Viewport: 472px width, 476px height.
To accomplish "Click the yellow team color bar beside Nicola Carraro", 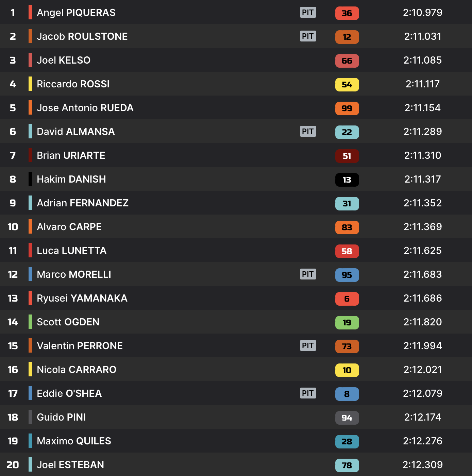I will 30,369.
